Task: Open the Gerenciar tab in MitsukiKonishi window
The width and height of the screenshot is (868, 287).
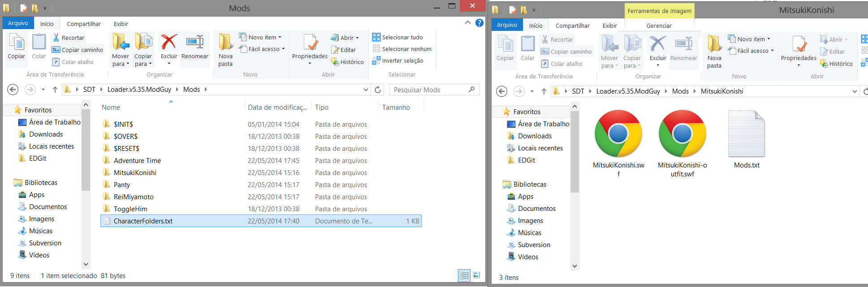Action: (x=659, y=26)
